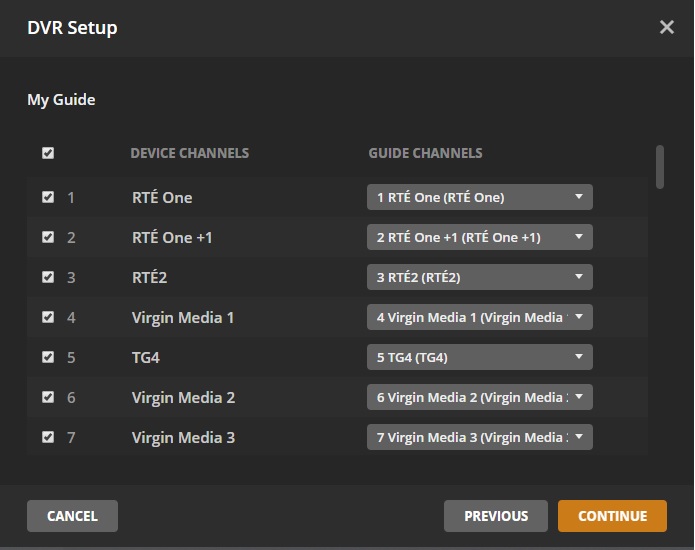This screenshot has height=550, width=695.
Task: Expand Virgin Media 2 guide channel dropdown
Action: 479,397
